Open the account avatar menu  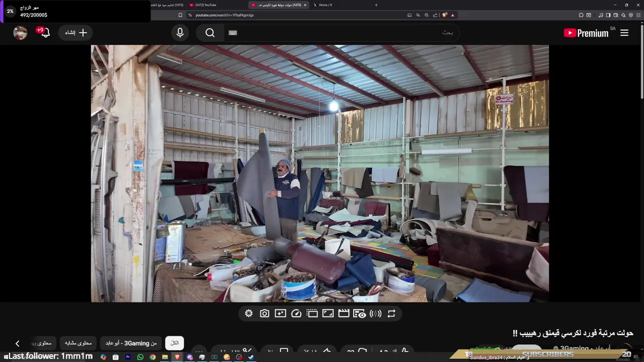[20, 33]
